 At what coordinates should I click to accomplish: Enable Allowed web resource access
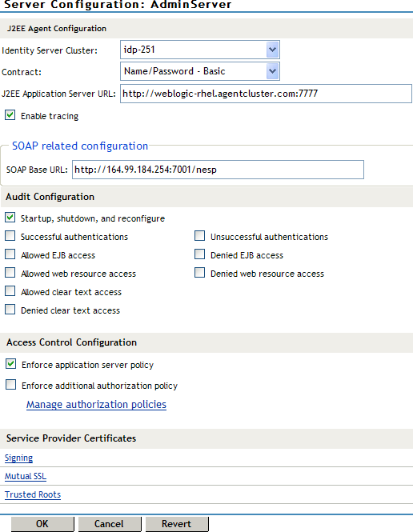point(10,273)
